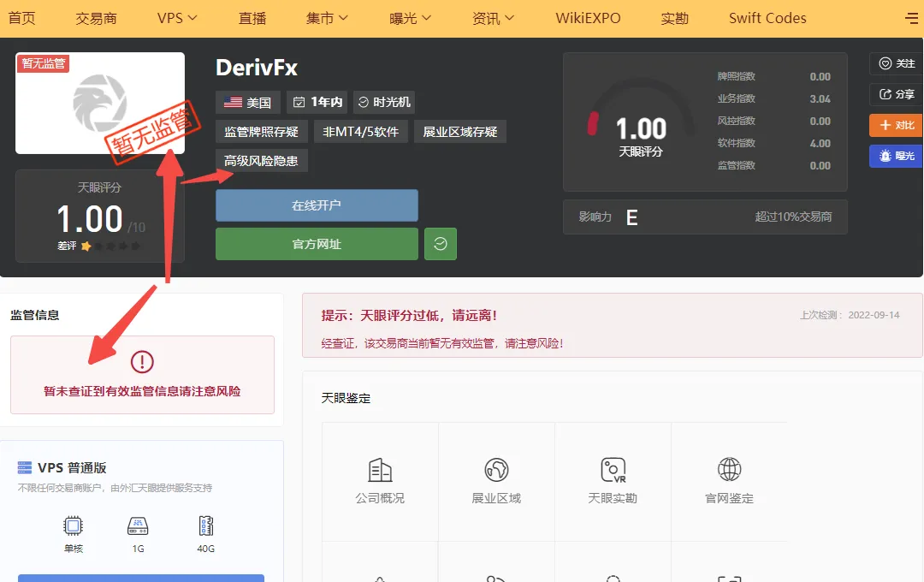Click the 软件指数 4.00 value
The height and width of the screenshot is (582, 924).
820,143
